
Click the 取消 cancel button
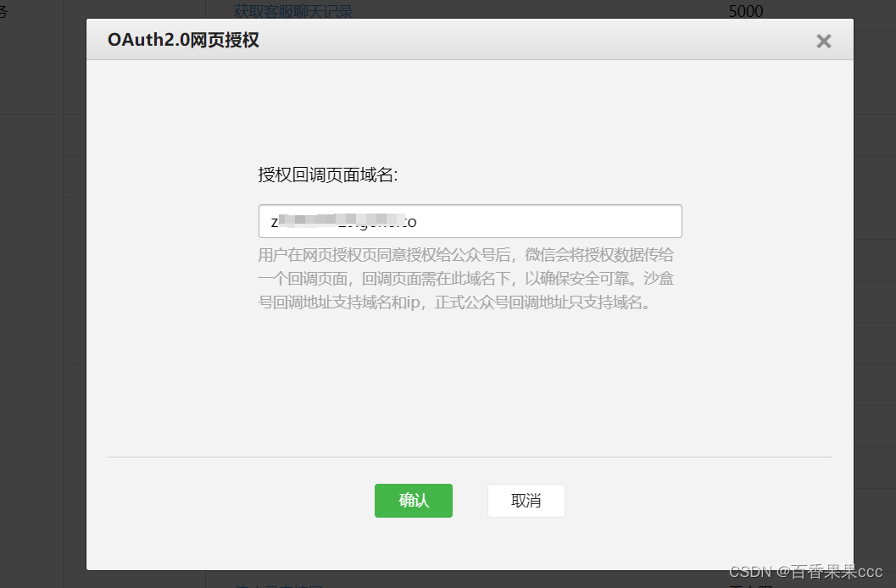click(526, 501)
